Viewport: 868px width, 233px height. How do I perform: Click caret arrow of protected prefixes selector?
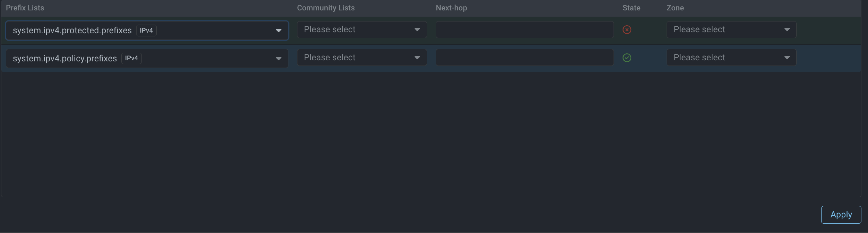(x=278, y=31)
